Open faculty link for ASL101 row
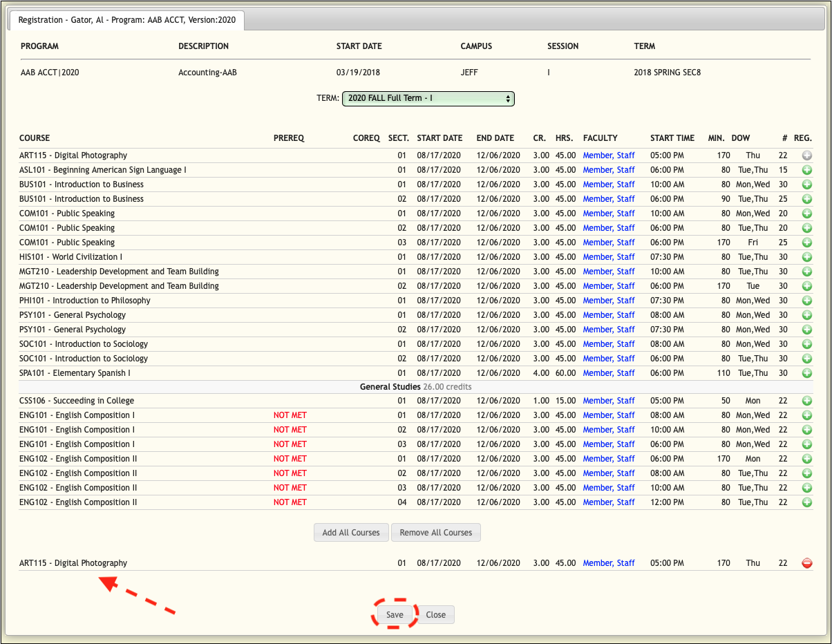 click(x=609, y=170)
